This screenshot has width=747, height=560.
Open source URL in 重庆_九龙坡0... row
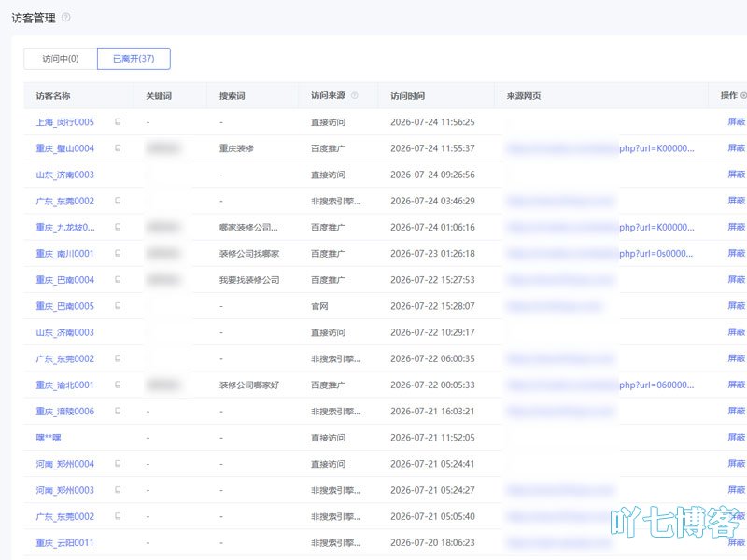click(600, 227)
